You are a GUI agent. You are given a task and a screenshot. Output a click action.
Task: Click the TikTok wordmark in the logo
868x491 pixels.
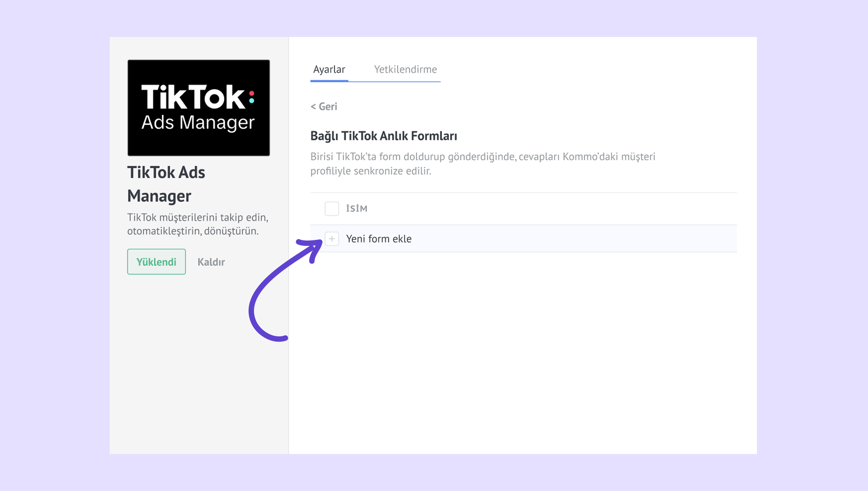[x=193, y=97]
